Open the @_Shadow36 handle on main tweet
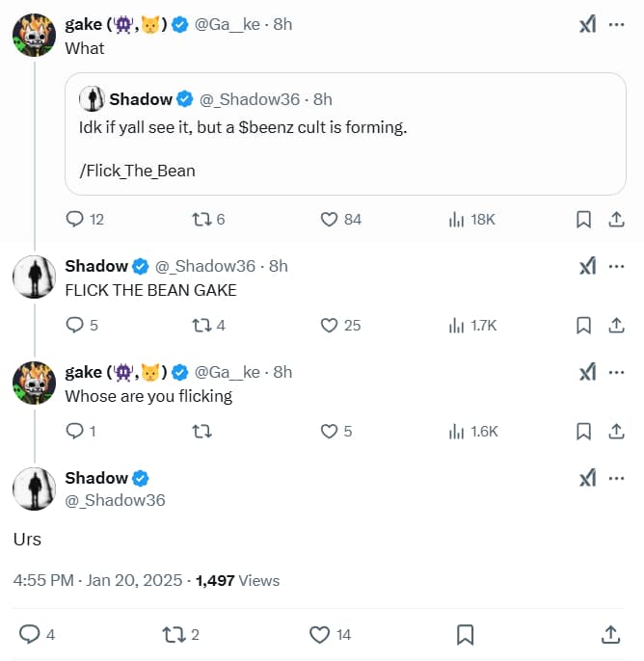This screenshot has width=644, height=661. (115, 500)
